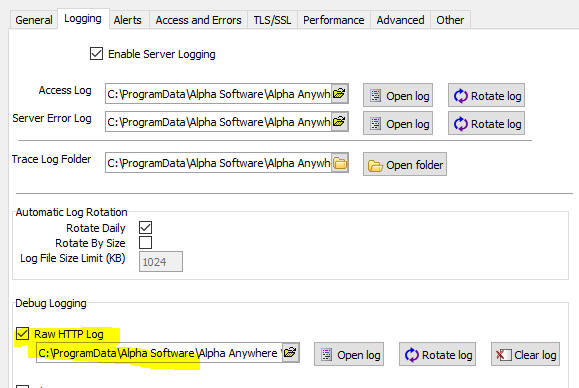579x388 pixels.
Task: Click the Log File Size Limit field
Action: pos(161,262)
